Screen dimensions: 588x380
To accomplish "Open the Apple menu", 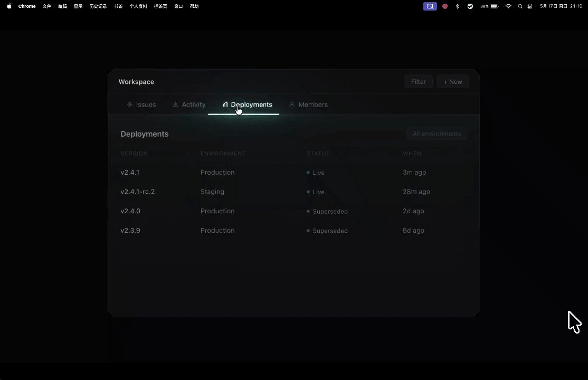I will click(9, 6).
